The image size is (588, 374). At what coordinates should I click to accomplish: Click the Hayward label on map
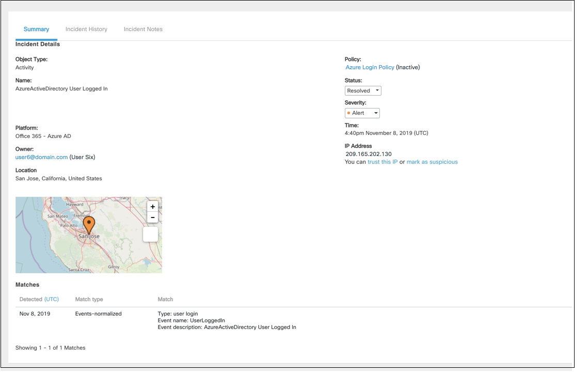pos(75,205)
